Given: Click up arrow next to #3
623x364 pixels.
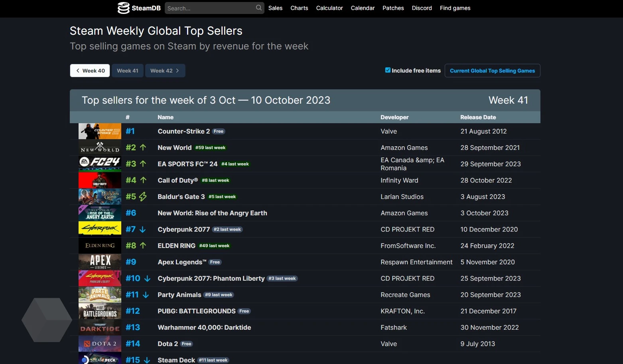Looking at the screenshot, I should [143, 164].
